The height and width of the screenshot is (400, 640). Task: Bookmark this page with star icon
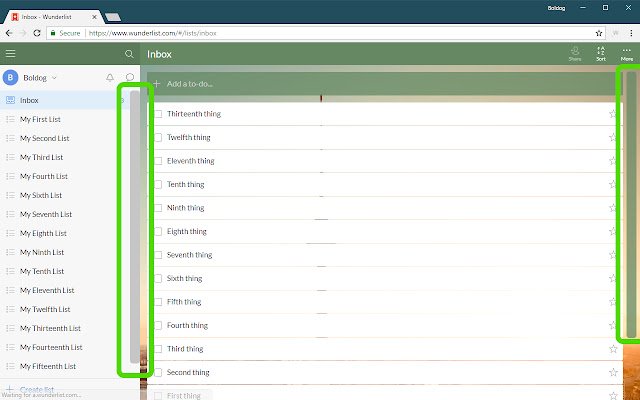coord(599,33)
